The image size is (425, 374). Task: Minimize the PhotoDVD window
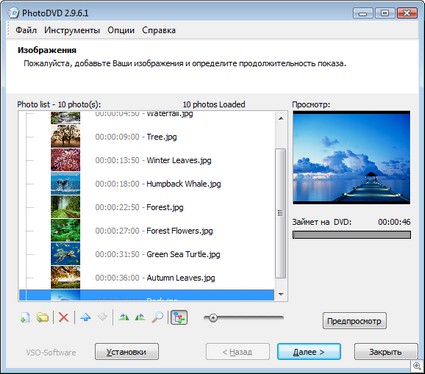(363, 13)
